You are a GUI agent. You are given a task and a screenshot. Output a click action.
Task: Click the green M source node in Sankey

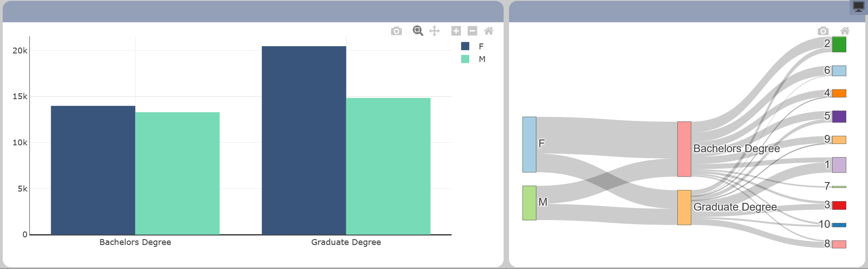tap(529, 203)
